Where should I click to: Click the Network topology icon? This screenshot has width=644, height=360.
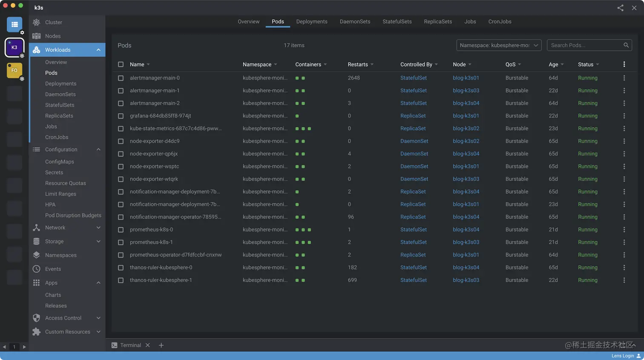pos(37,228)
